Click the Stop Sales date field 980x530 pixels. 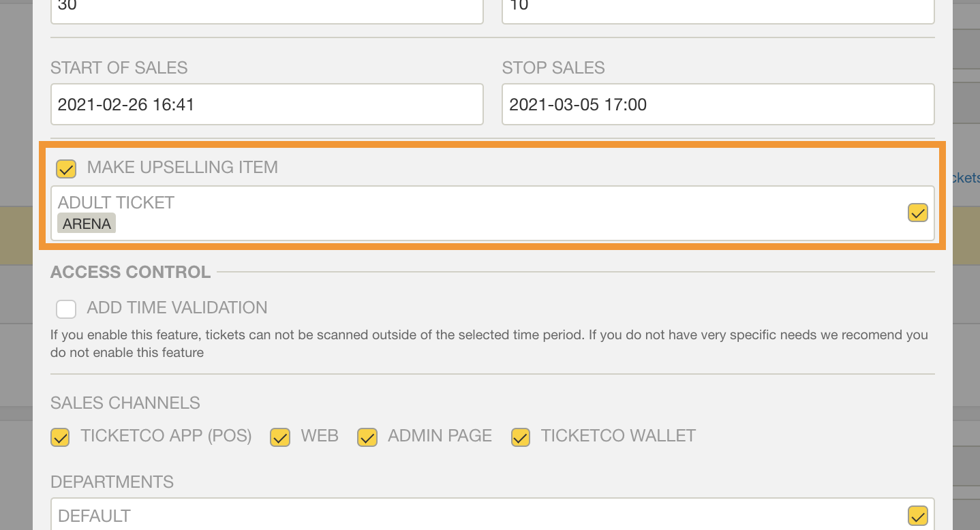718,104
